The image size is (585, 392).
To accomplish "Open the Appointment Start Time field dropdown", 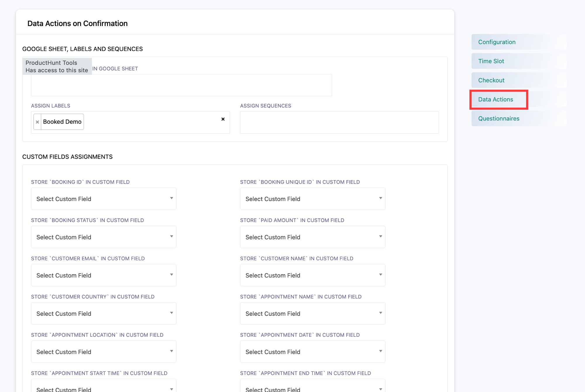I will (104, 386).
